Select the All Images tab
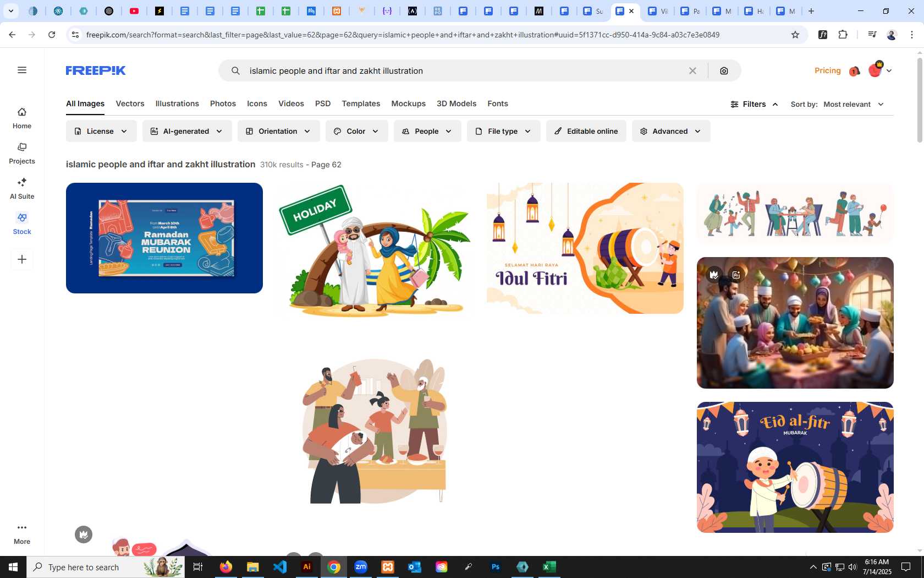The width and height of the screenshot is (924, 578). (x=85, y=103)
